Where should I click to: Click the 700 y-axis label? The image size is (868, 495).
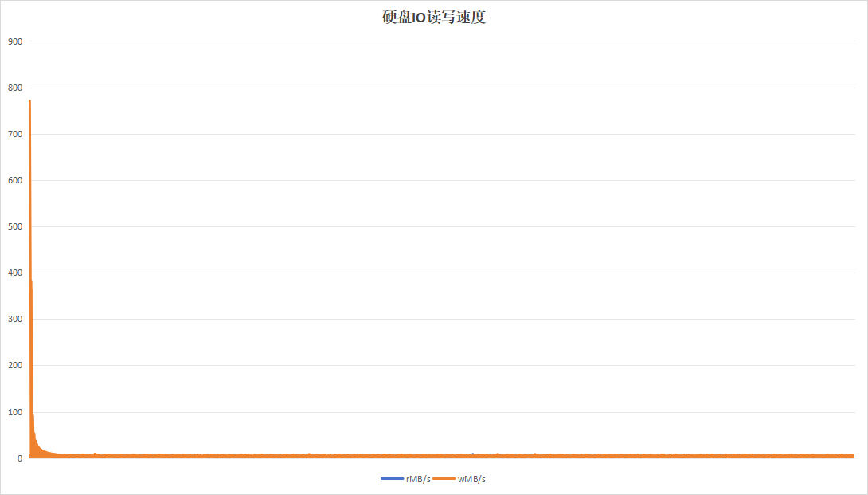pos(15,134)
